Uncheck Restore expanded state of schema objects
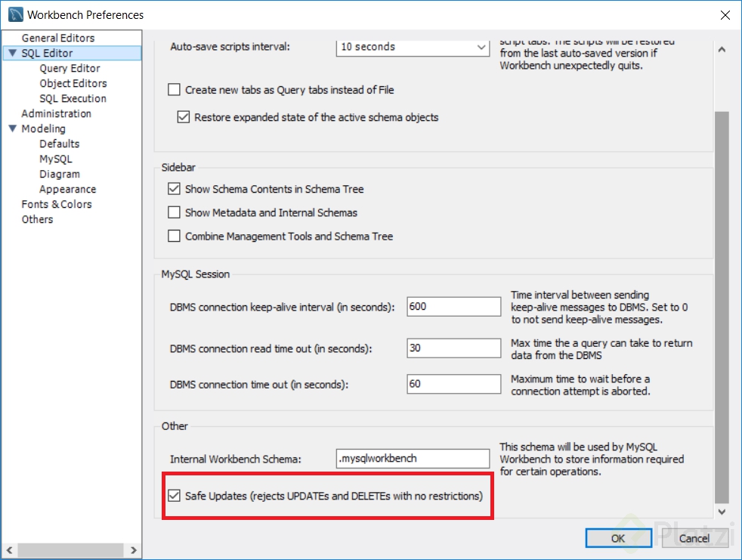This screenshot has width=742, height=560. pos(183,117)
